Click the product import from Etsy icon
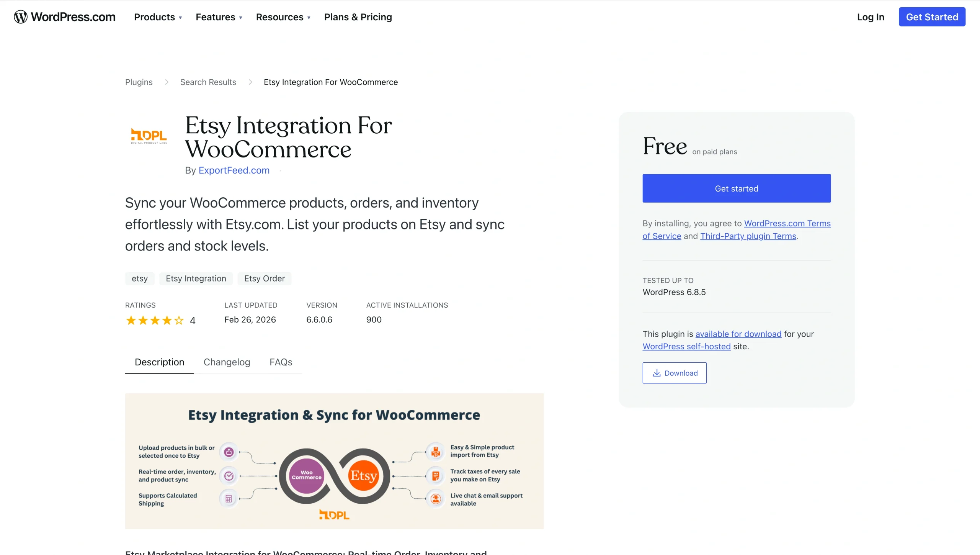Viewport: 980px width, 555px height. click(436, 452)
